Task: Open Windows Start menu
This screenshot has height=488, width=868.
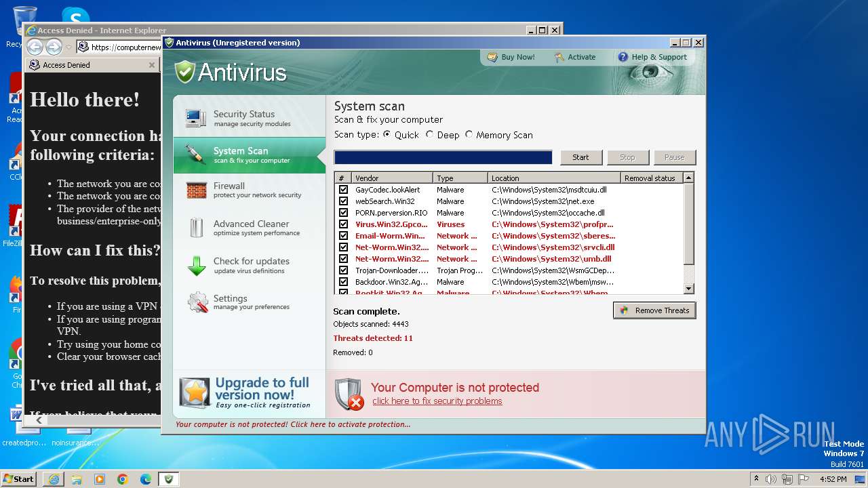Action: click(x=19, y=479)
